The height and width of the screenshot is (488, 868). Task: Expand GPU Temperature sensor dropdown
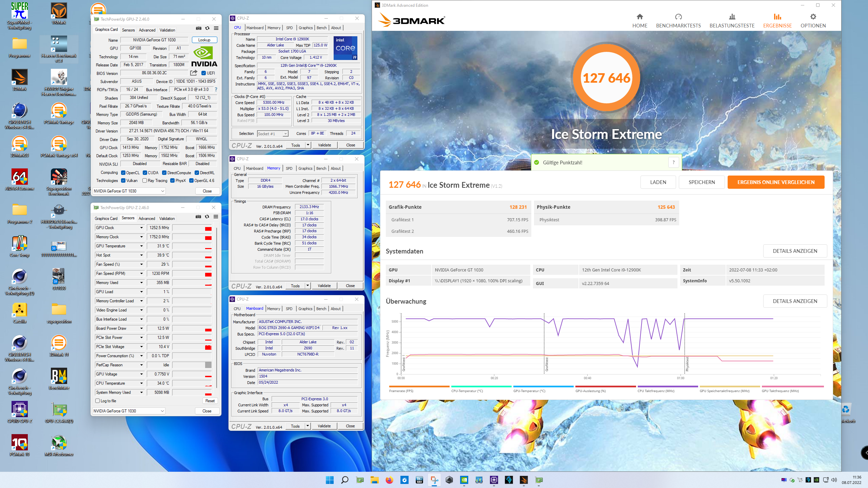(141, 246)
